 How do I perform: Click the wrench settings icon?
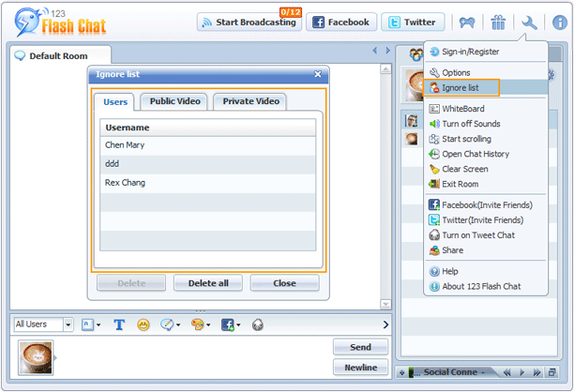[x=529, y=23]
